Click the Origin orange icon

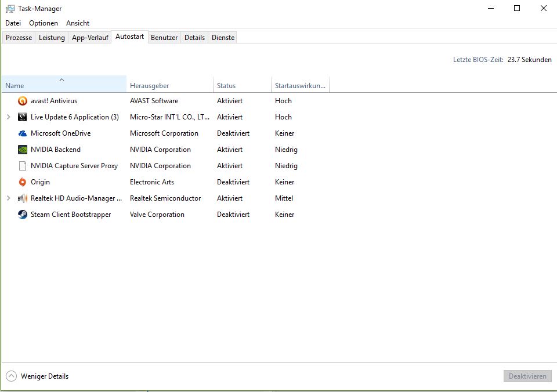pos(23,182)
